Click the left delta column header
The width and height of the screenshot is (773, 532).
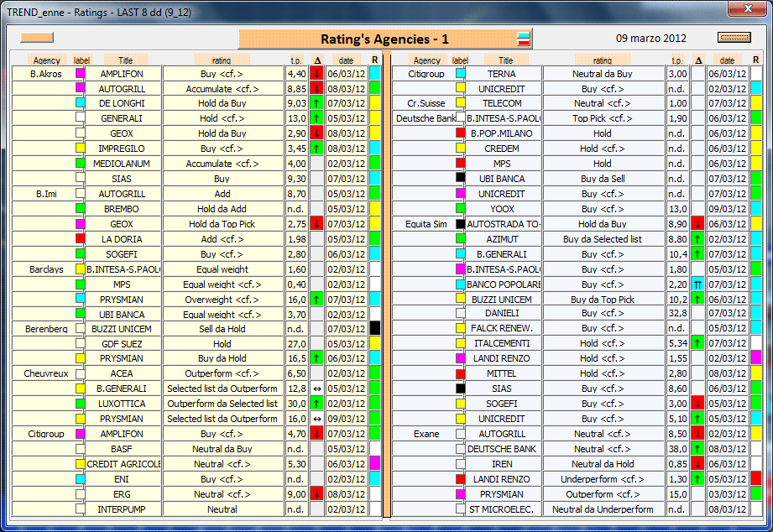pos(317,60)
